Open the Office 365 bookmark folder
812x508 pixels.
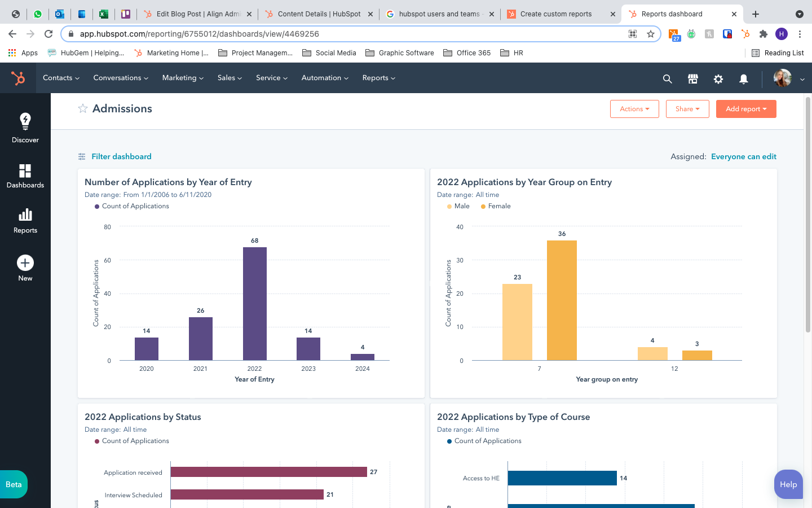click(x=467, y=53)
